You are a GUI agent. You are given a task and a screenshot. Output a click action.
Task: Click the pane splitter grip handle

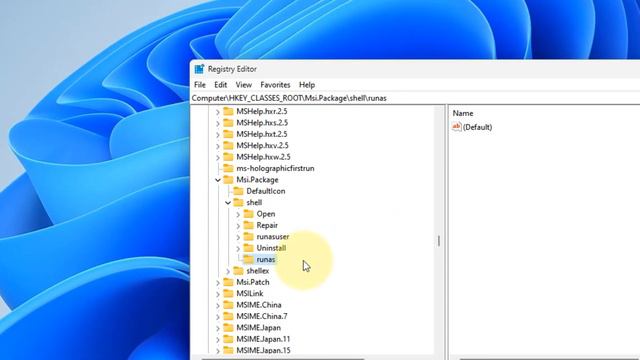pyautogui.click(x=439, y=241)
